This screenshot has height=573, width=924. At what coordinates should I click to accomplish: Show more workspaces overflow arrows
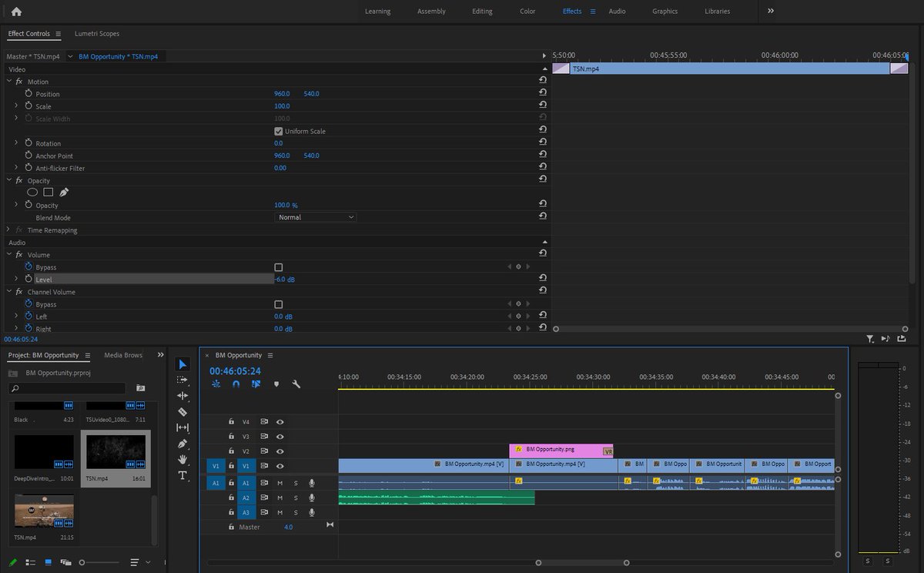point(771,11)
